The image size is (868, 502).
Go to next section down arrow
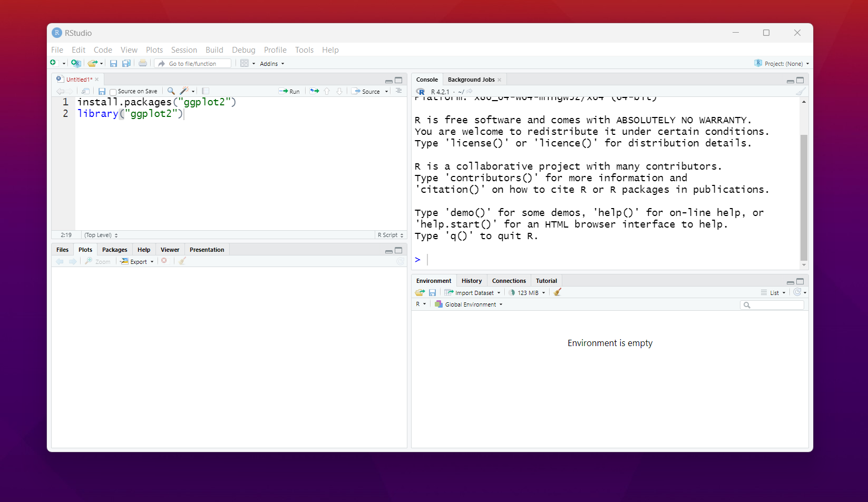coord(339,91)
